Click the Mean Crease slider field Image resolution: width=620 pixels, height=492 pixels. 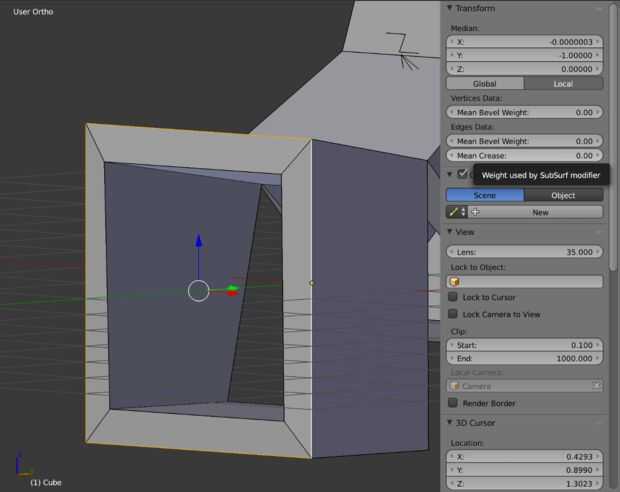pos(525,155)
